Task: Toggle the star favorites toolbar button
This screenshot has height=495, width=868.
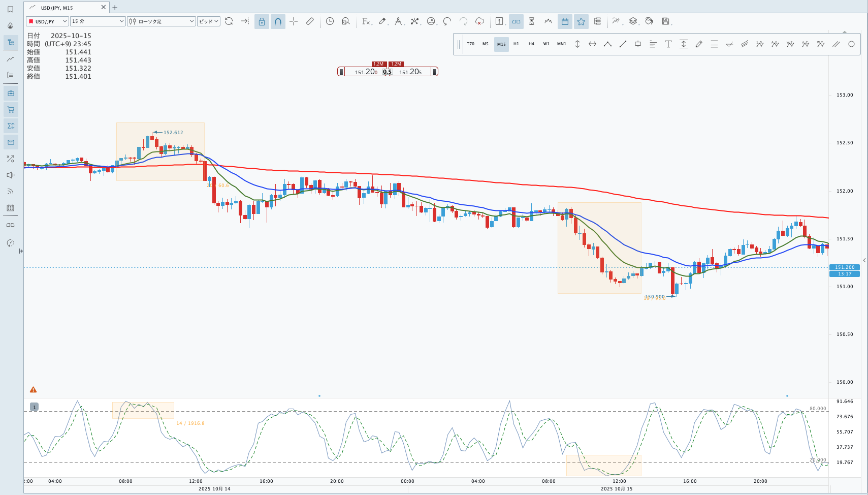Action: click(x=581, y=21)
